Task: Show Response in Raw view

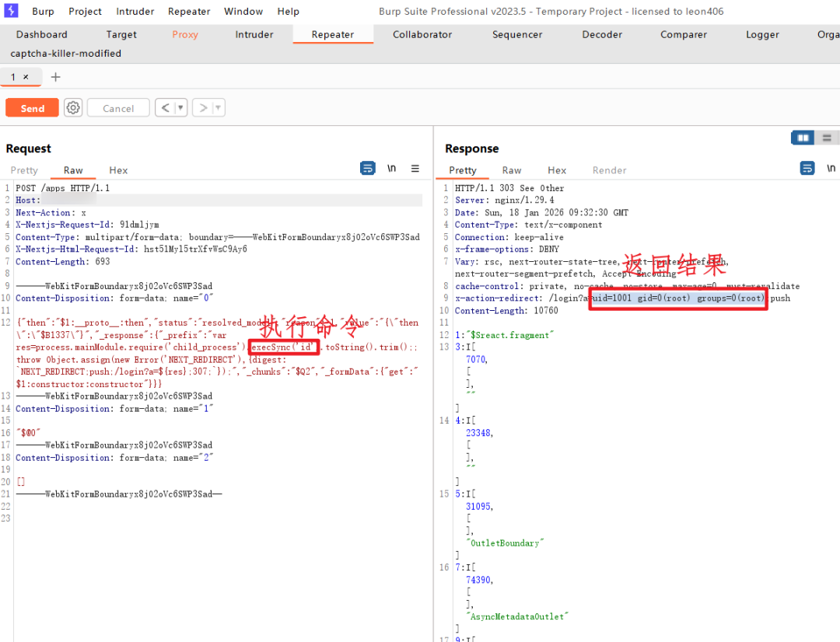Action: point(512,170)
